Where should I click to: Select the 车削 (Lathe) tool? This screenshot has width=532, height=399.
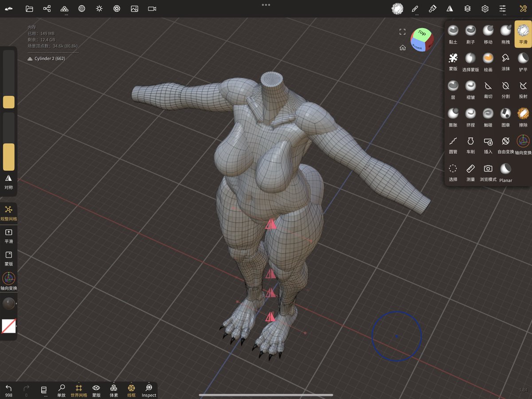click(470, 145)
